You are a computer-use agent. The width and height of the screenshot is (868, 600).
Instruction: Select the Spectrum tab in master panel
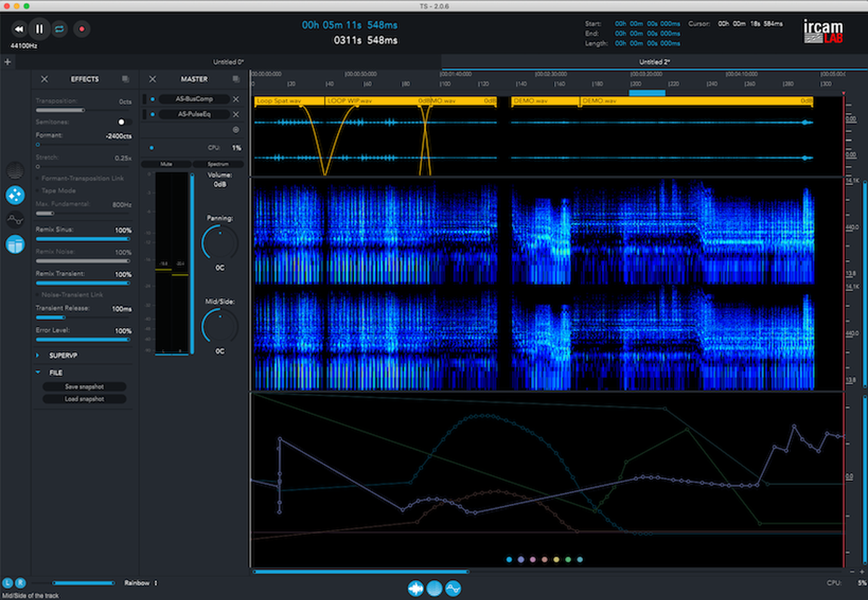(x=218, y=164)
